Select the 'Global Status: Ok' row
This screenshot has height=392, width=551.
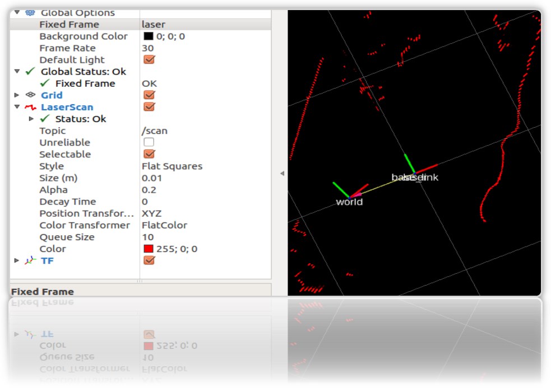tap(84, 72)
